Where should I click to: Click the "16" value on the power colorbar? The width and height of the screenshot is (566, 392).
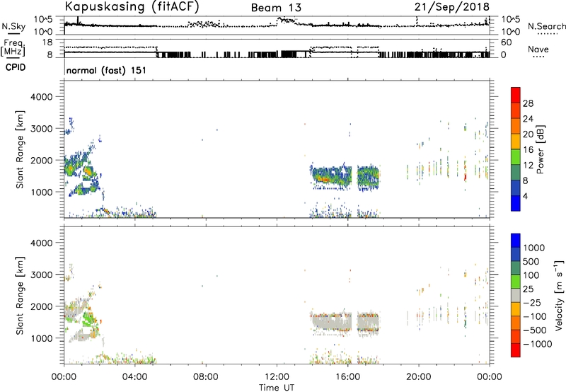point(528,150)
